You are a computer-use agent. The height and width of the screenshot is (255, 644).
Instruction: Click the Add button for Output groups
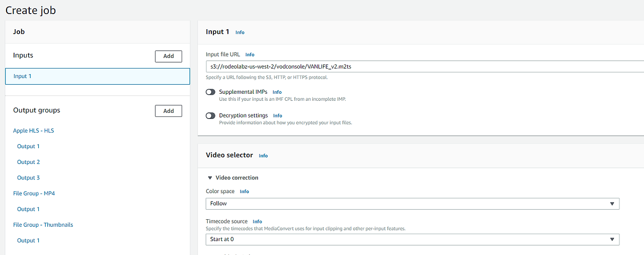coord(169,111)
